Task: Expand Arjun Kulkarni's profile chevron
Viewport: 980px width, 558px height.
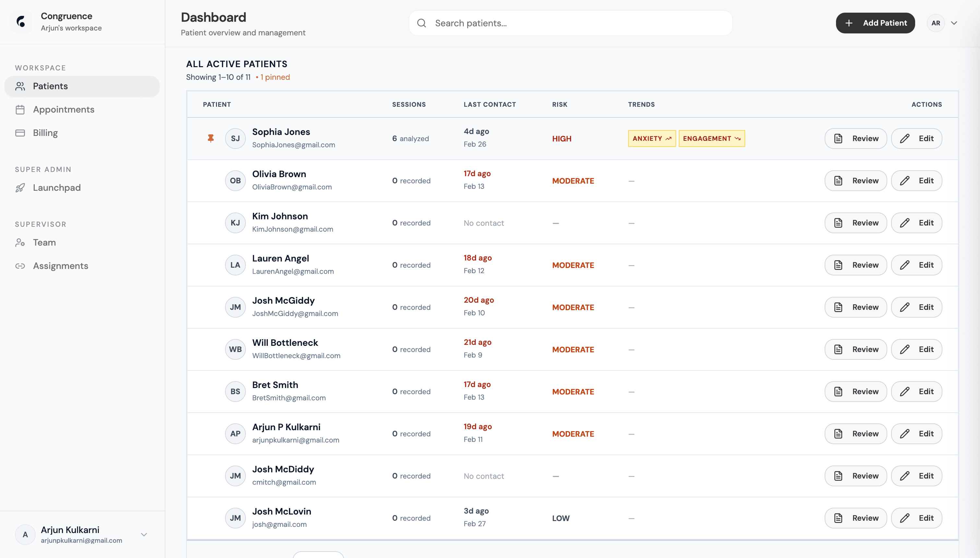Action: pyautogui.click(x=144, y=534)
